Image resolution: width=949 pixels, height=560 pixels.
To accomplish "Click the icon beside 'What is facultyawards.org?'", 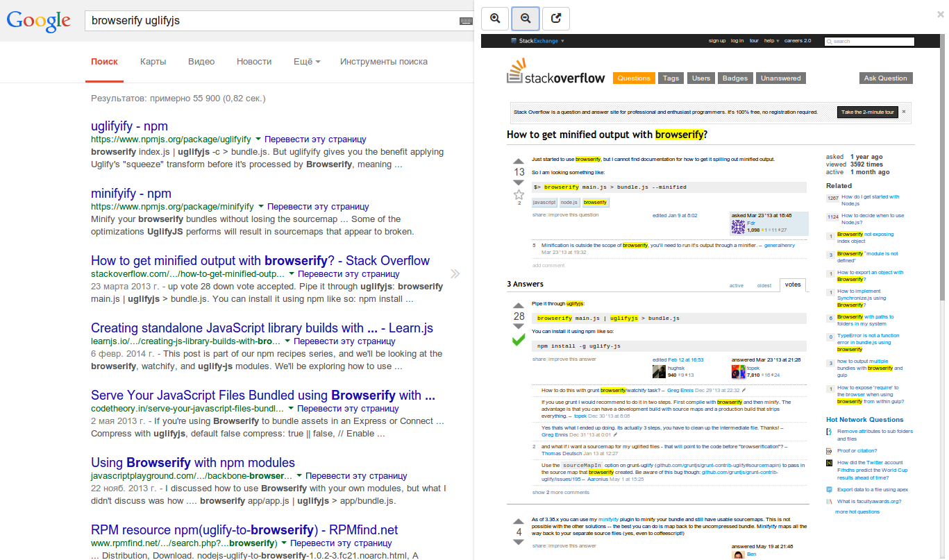I will (x=829, y=501).
